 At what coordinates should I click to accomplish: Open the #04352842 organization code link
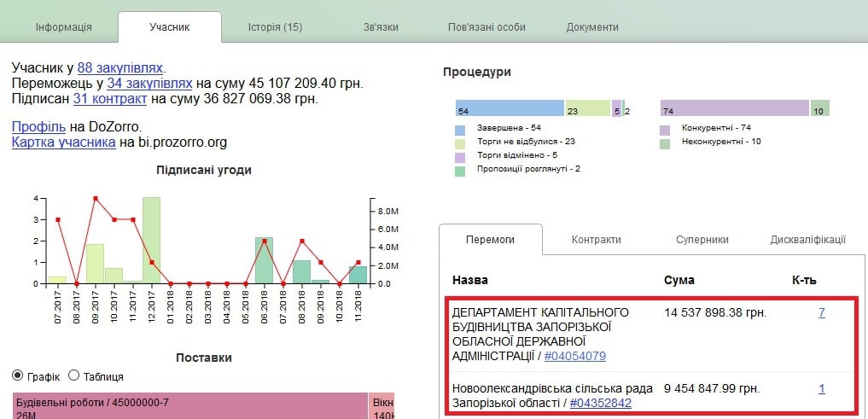[600, 403]
